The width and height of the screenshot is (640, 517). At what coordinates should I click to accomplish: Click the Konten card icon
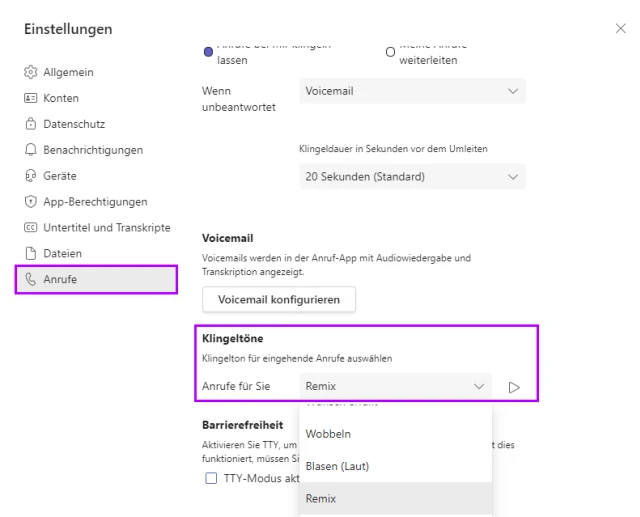click(29, 98)
